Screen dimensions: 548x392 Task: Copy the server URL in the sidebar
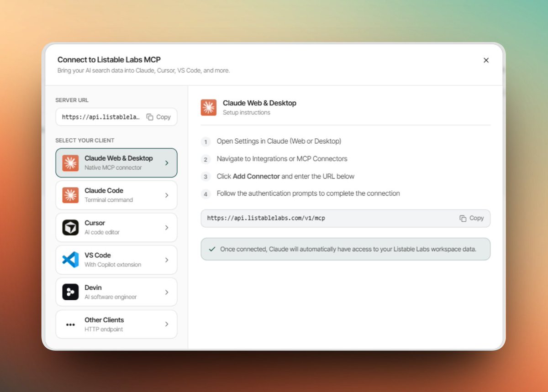[158, 117]
